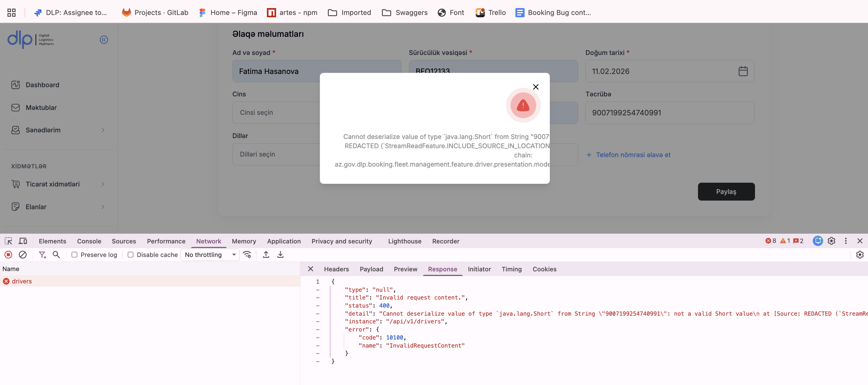Collapse the DLP sidebar with double-chevron icon
This screenshot has width=868, height=385.
104,40
